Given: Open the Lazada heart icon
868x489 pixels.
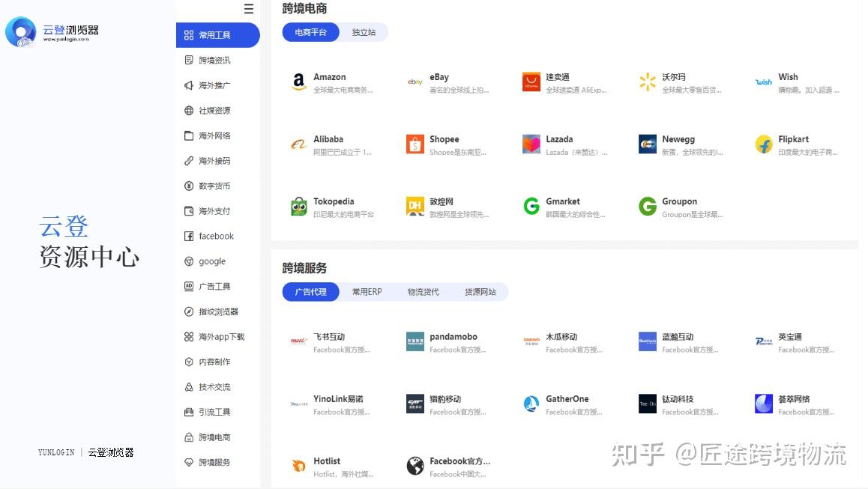Looking at the screenshot, I should coord(531,145).
